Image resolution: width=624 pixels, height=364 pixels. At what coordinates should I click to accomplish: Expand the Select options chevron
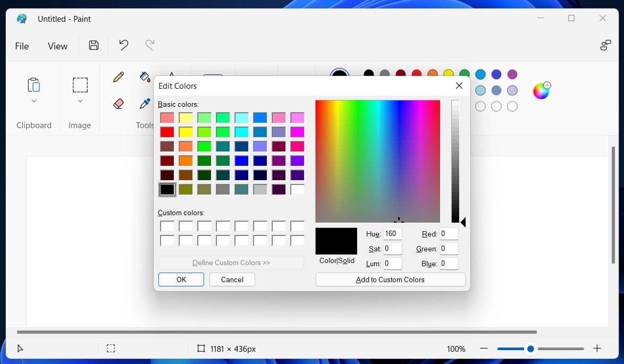click(80, 101)
